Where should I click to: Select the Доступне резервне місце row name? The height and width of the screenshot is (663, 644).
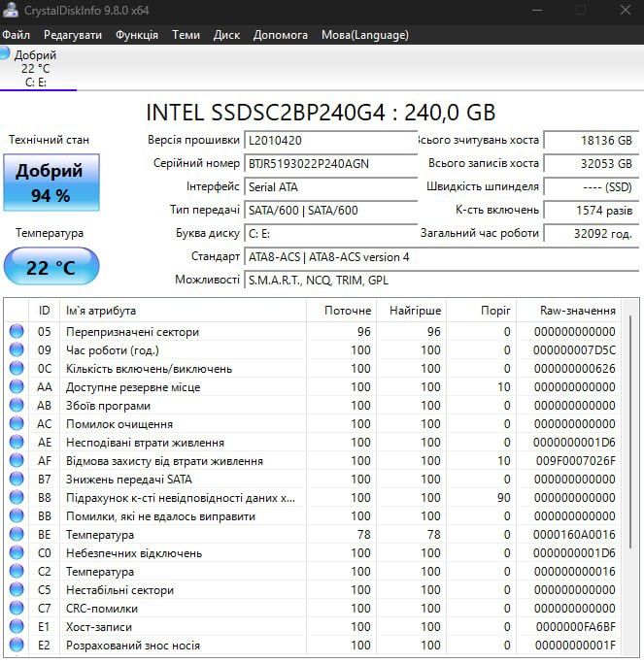[133, 387]
